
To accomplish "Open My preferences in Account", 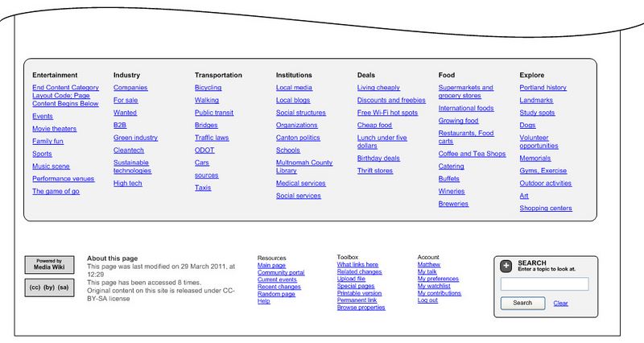I will coord(438,279).
